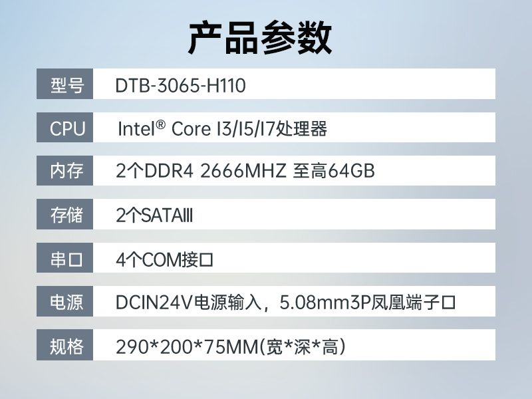Click the Core I3/I5/I7处理器 text

coord(249,128)
